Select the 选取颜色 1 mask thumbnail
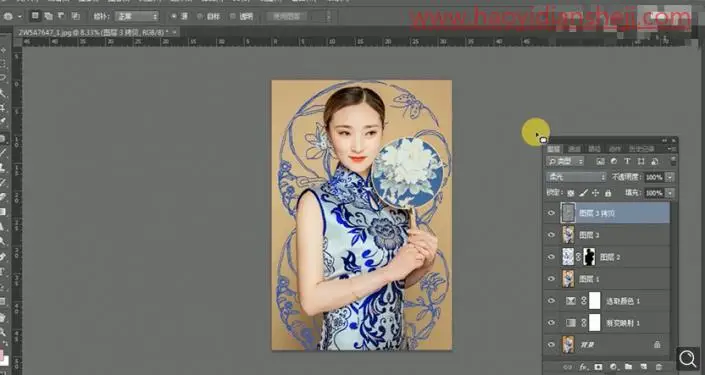705x375 pixels. (x=594, y=300)
